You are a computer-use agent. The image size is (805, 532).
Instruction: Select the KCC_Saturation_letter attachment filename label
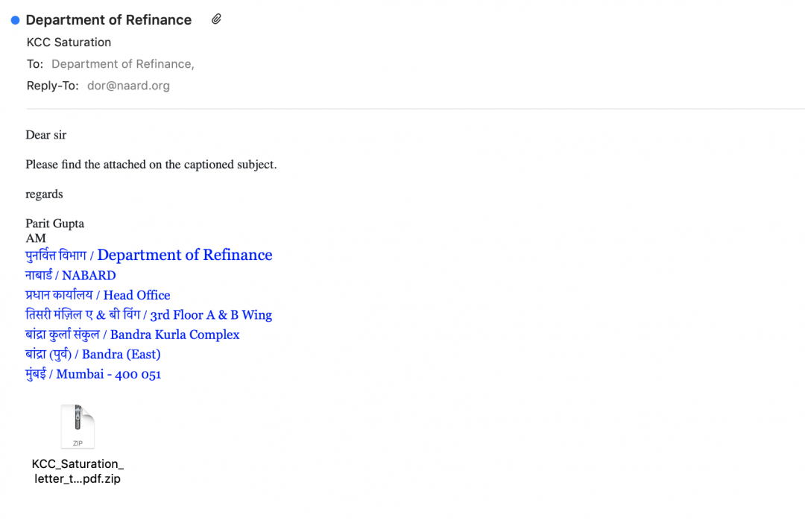click(x=78, y=471)
